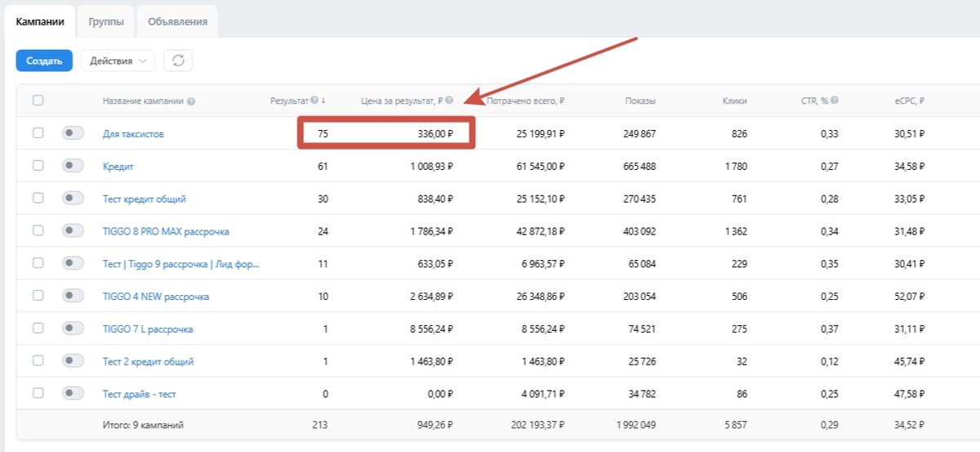This screenshot has height=452, width=980.
Task: Click help icon beside Название кампании header
Action: click(x=190, y=101)
